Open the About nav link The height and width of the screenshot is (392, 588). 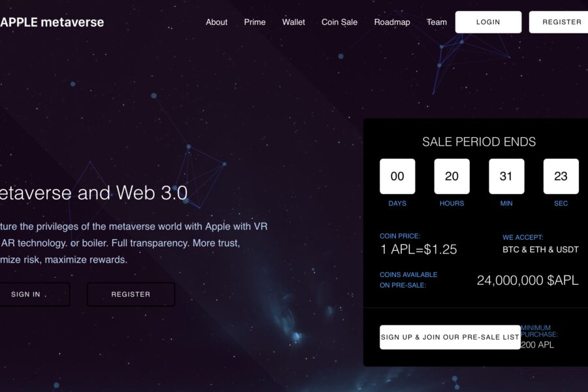click(216, 22)
